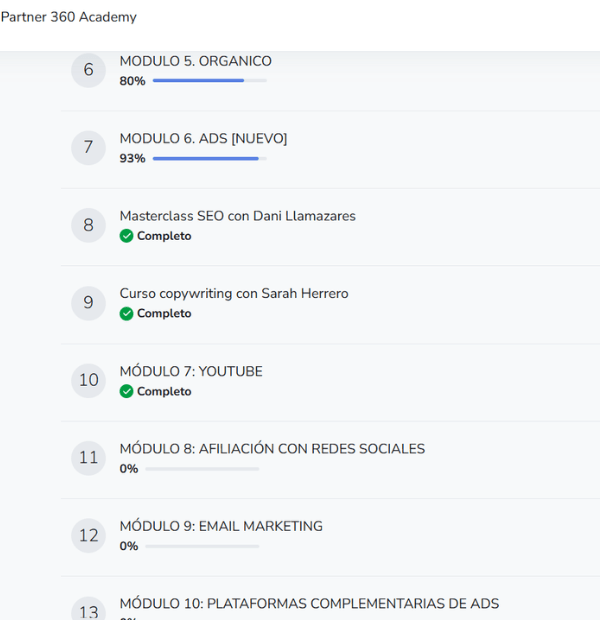The image size is (600, 630).
Task: Open MODULO 5. ORGANICO module
Action: [x=195, y=61]
